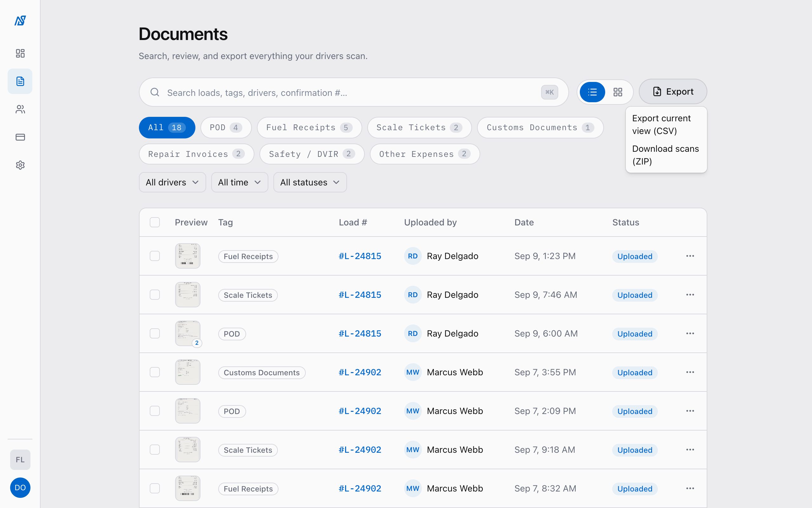
Task: Open the DO user avatar
Action: point(20,487)
